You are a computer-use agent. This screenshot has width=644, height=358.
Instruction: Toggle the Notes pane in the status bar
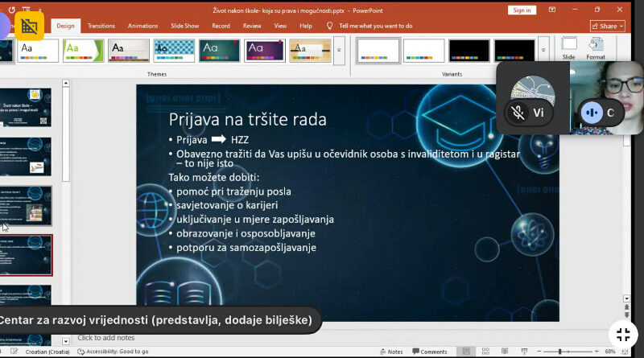pyautogui.click(x=391, y=352)
